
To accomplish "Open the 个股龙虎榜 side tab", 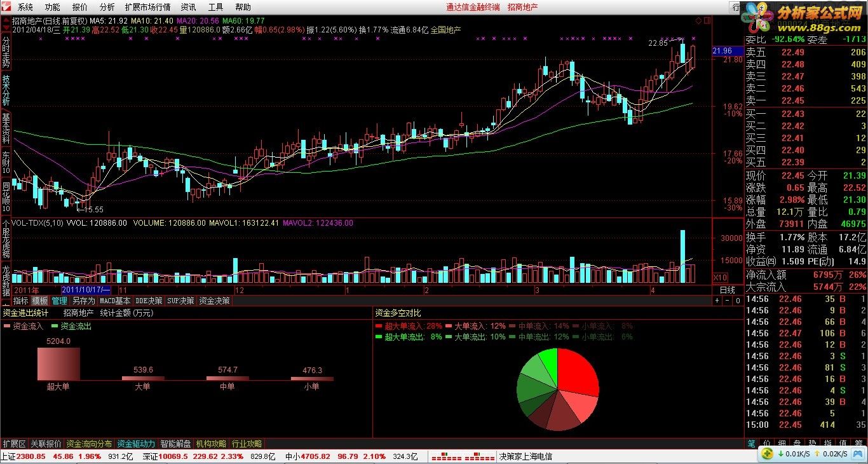I will (x=6, y=239).
